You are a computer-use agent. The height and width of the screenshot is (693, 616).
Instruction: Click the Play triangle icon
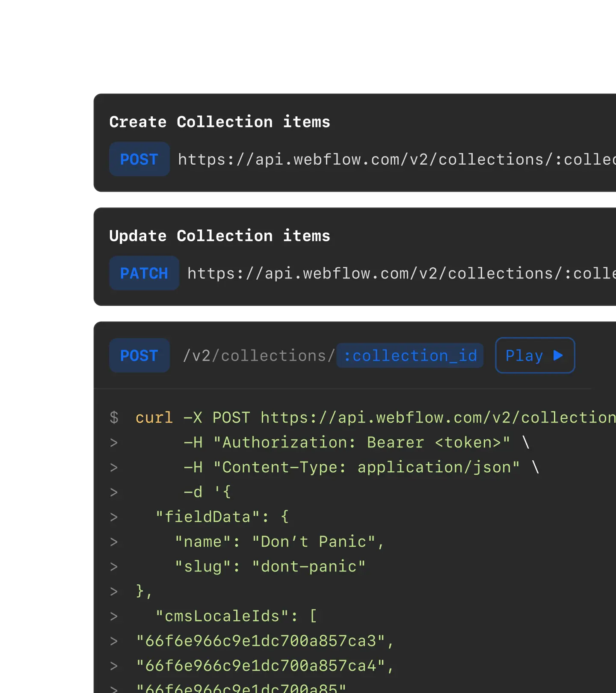(558, 355)
